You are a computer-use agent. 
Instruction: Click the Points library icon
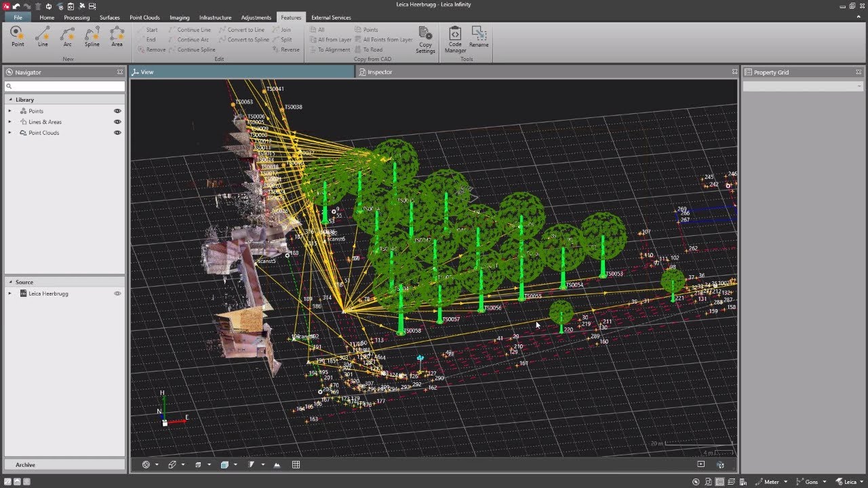(24, 111)
